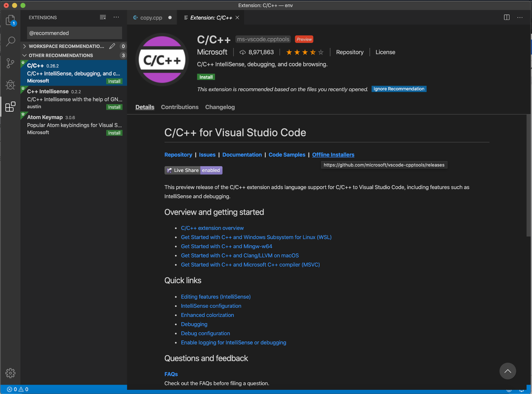Screen dimensions: 532x394
Task: Open the Source Control view icon
Action: pos(10,63)
